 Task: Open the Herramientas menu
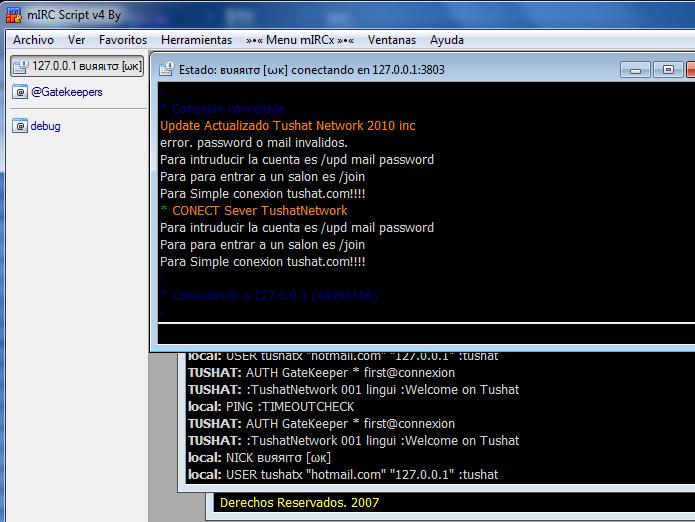click(196, 40)
